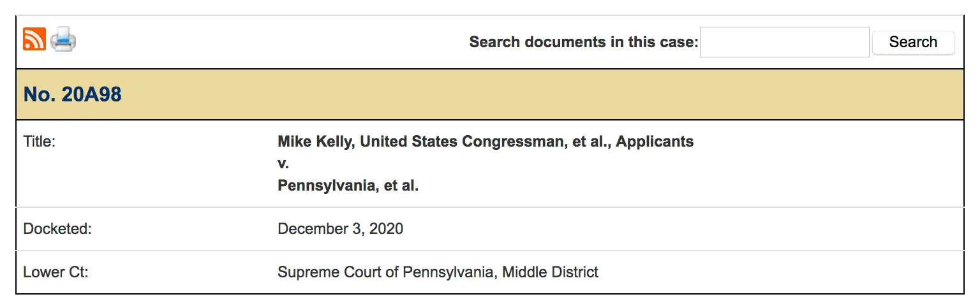Click "et al.," after Congressman in title

588,142
